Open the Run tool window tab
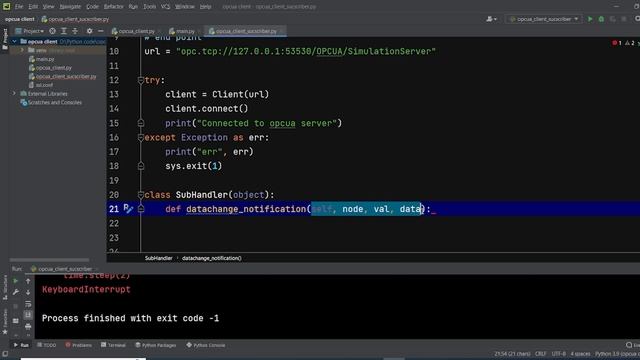This screenshot has width=640, height=360. [21, 345]
